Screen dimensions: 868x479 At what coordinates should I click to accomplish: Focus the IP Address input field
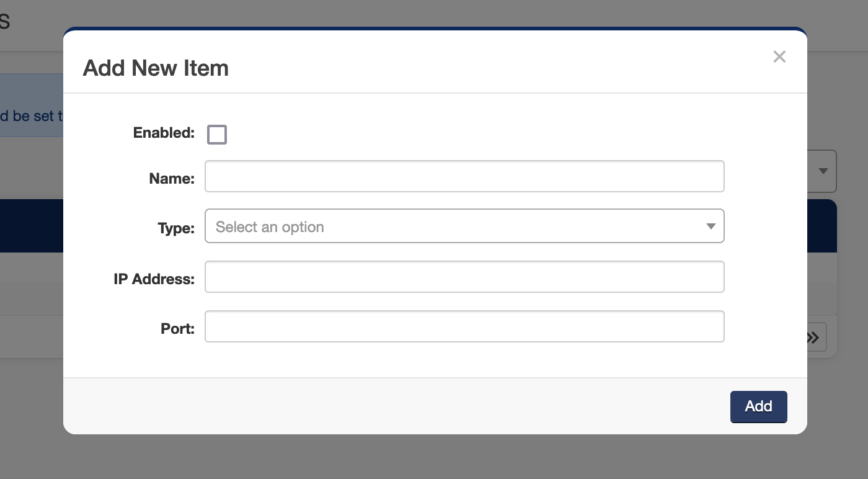[x=464, y=277]
